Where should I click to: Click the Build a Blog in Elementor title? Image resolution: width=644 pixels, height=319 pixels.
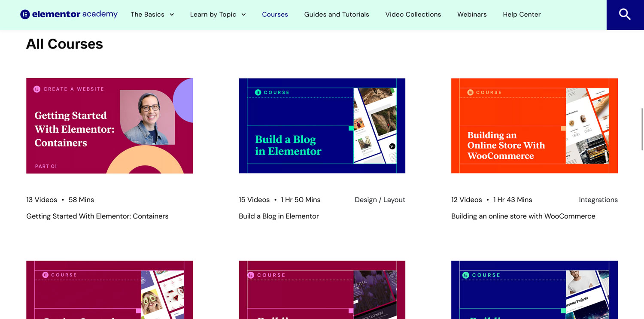tap(279, 216)
